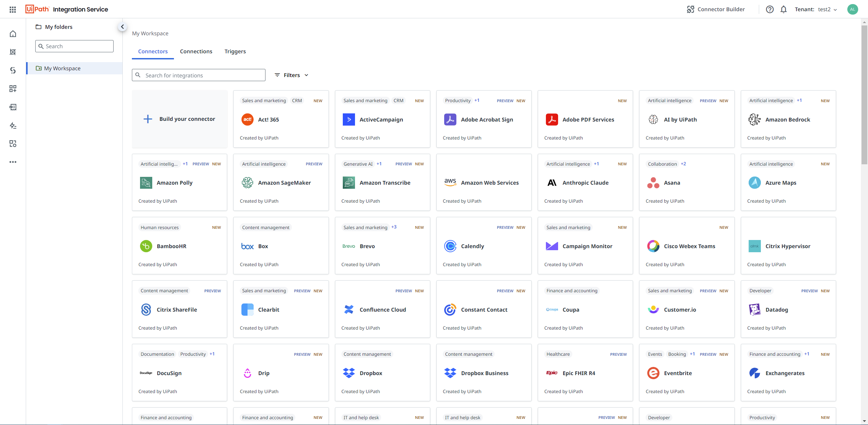Open Amazon Transcribe icon
Viewport: 868px width, 425px height.
click(x=349, y=183)
